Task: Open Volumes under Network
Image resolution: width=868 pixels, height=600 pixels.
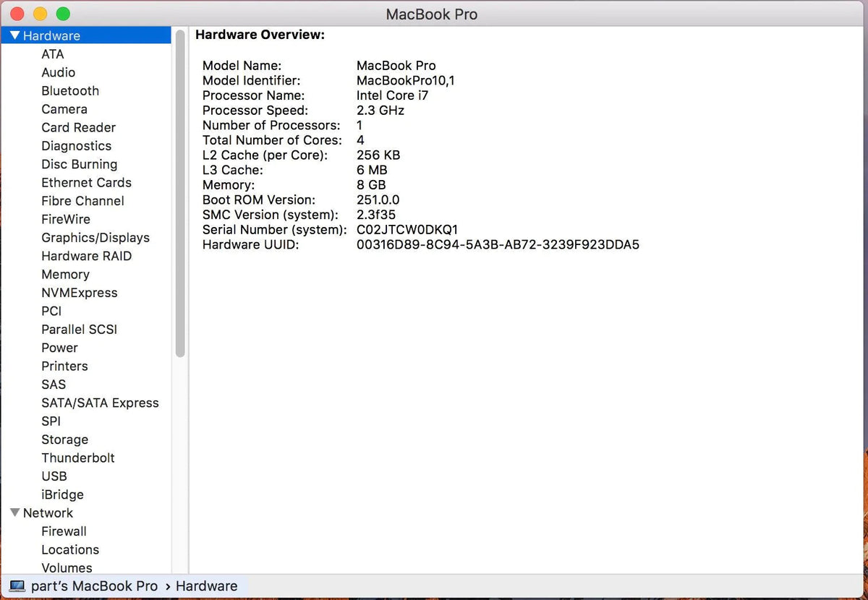Action: [x=67, y=567]
